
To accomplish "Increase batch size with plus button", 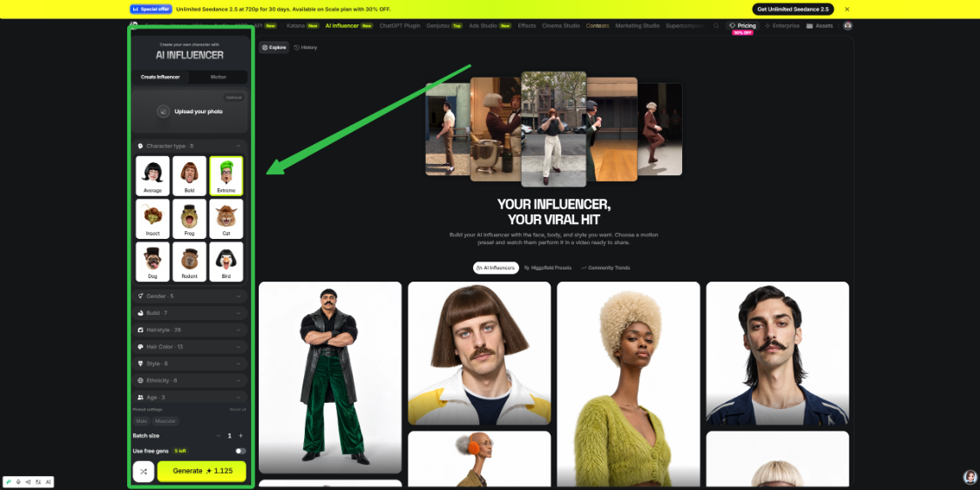I will pos(241,436).
